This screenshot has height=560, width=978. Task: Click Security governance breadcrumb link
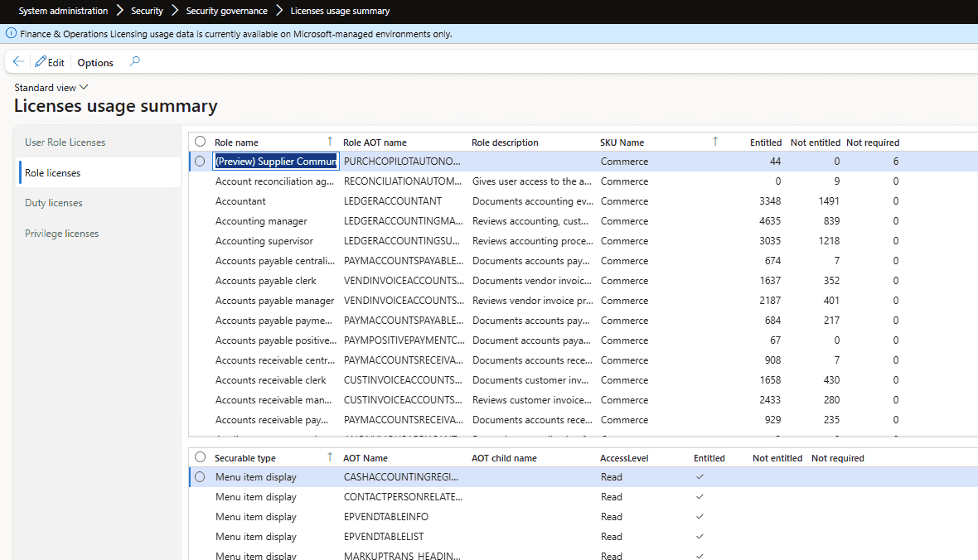[226, 11]
